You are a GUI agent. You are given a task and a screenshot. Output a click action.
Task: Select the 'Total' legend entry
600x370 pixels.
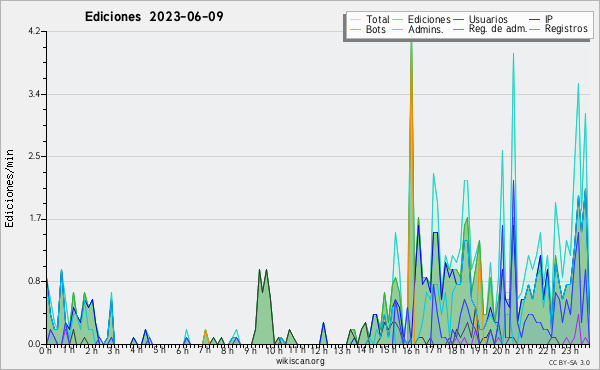378,19
